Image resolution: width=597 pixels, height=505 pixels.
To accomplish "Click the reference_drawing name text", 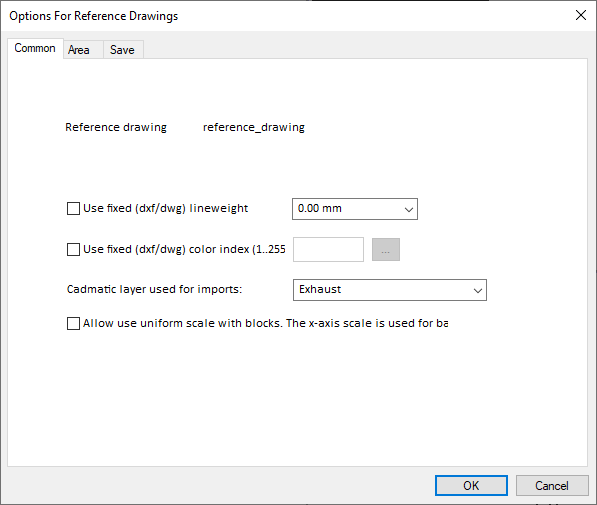I will 254,127.
